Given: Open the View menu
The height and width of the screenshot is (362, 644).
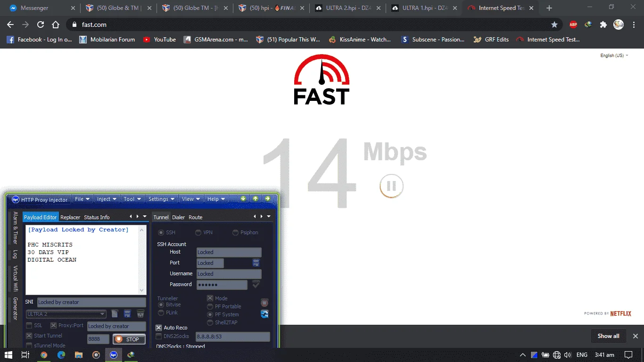Looking at the screenshot, I should 191,199.
